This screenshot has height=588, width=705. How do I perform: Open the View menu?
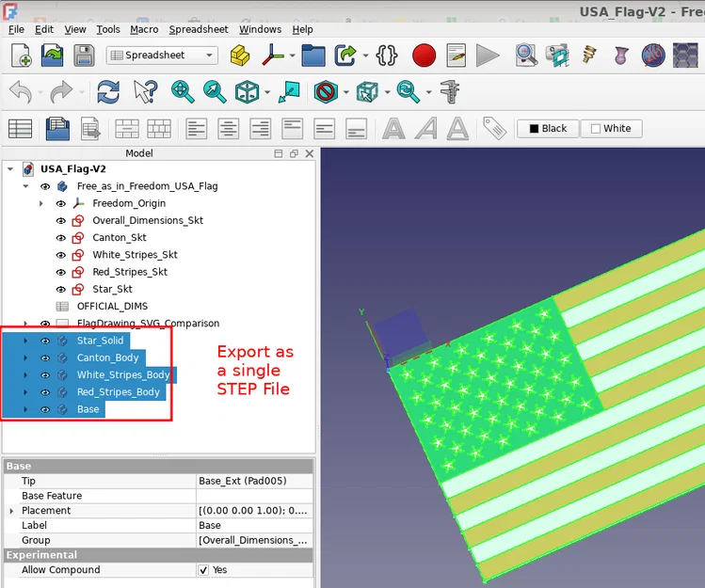[x=75, y=30]
